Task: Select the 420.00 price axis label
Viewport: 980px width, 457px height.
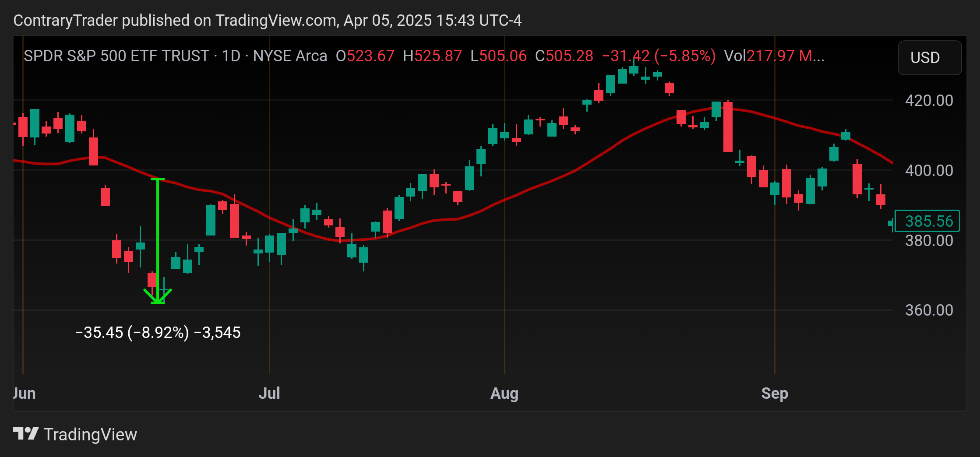Action: [x=929, y=101]
